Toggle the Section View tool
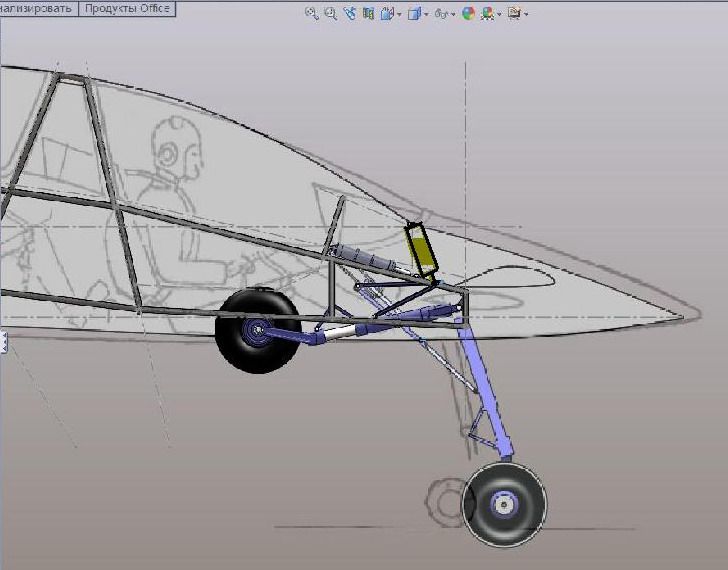 (368, 14)
